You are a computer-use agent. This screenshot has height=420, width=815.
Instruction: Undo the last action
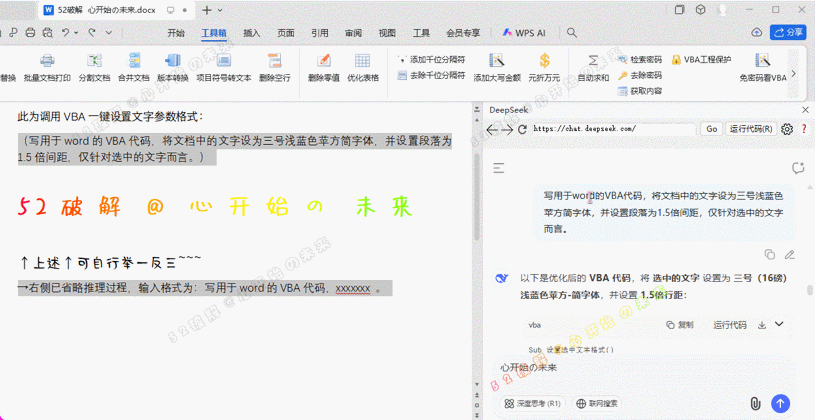tap(65, 32)
